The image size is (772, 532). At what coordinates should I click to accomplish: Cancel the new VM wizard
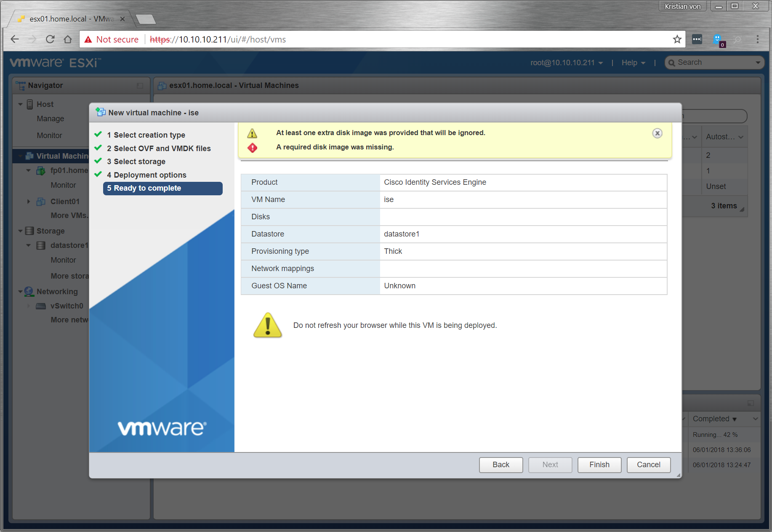tap(649, 465)
